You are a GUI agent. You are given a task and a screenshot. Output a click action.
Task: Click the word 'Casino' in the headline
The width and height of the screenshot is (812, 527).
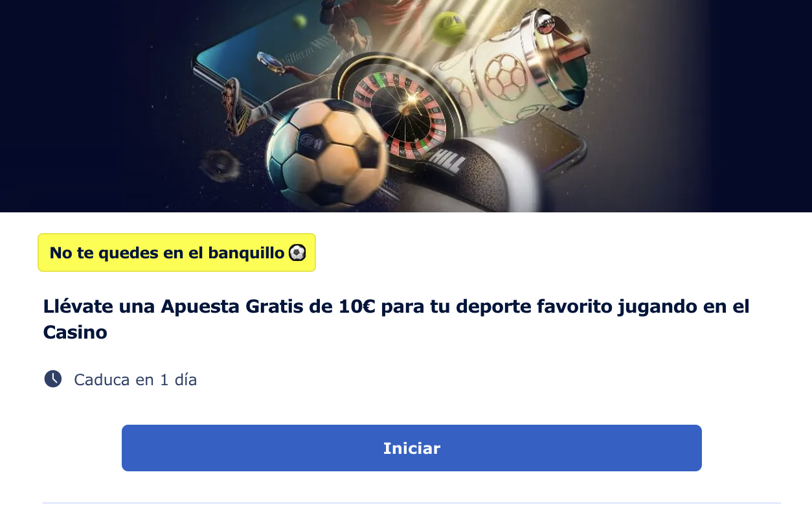click(x=75, y=332)
